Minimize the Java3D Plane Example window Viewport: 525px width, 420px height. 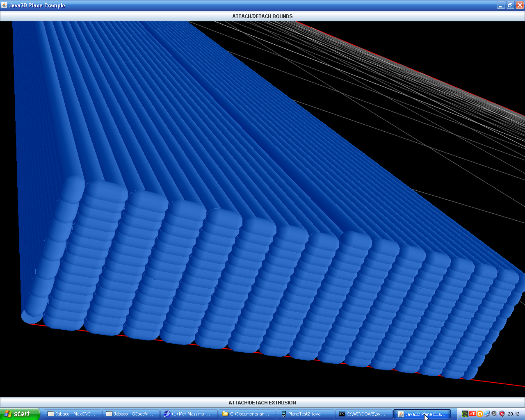coord(501,5)
